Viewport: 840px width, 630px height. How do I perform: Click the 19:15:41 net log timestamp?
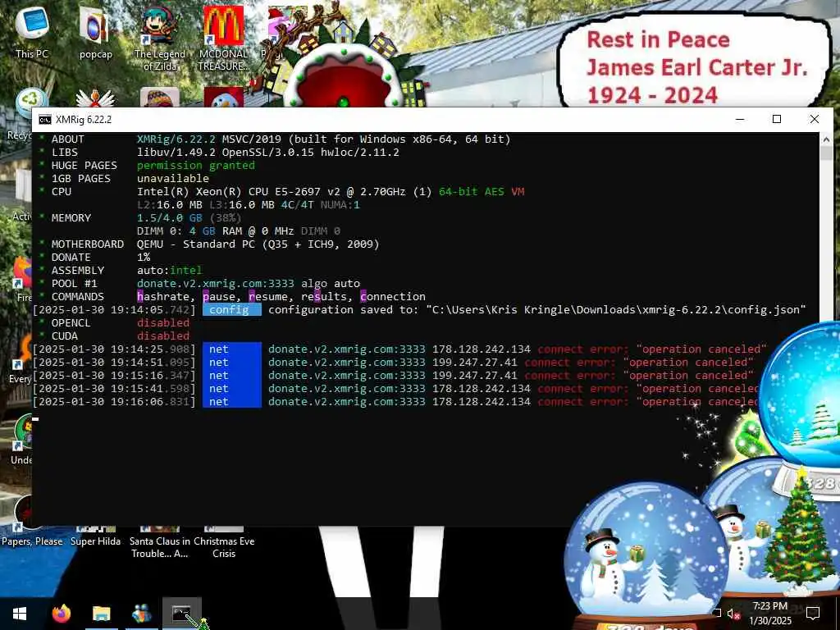(x=114, y=388)
